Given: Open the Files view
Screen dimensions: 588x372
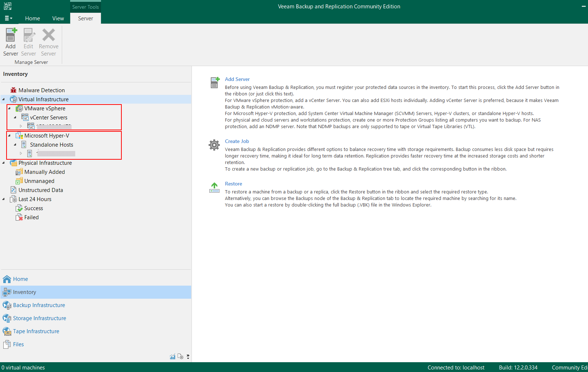Looking at the screenshot, I should (x=96, y=344).
